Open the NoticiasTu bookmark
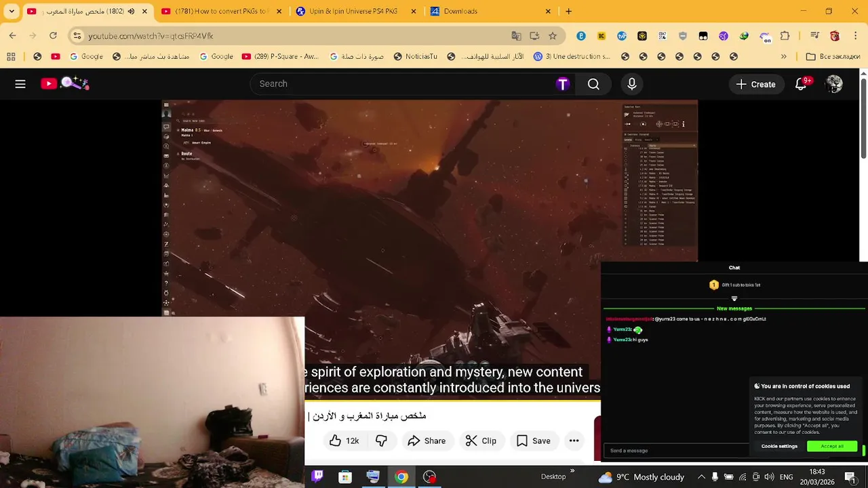Viewport: 868px width, 488px height. (416, 56)
